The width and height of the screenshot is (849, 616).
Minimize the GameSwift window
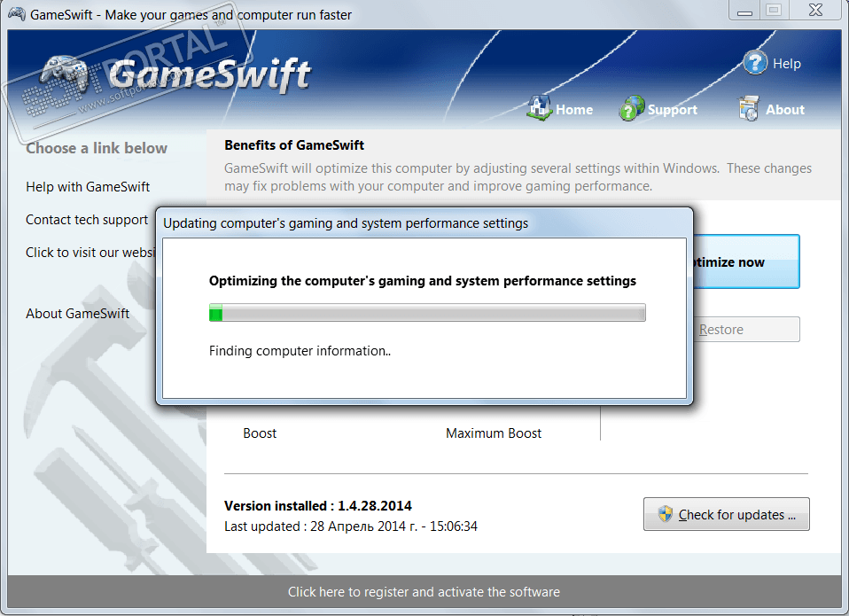(x=745, y=10)
